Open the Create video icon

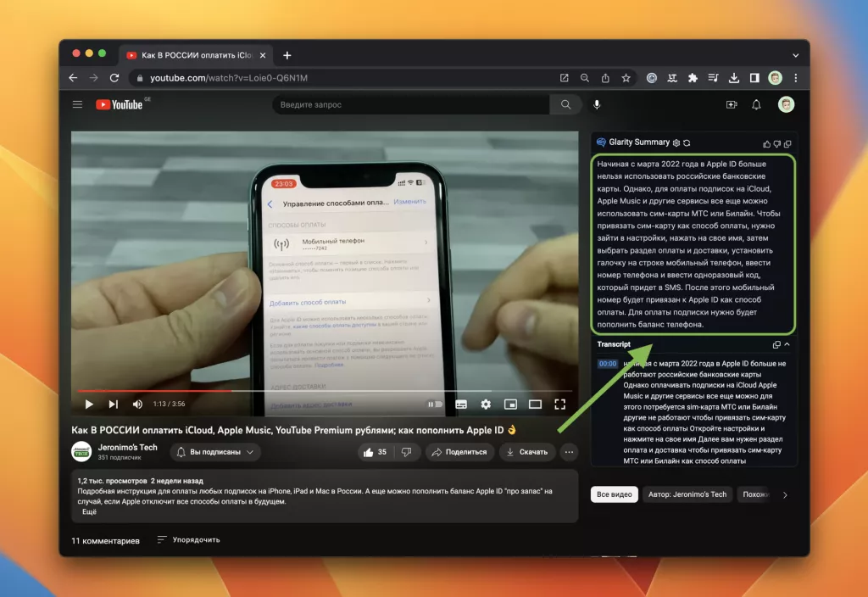pyautogui.click(x=732, y=104)
